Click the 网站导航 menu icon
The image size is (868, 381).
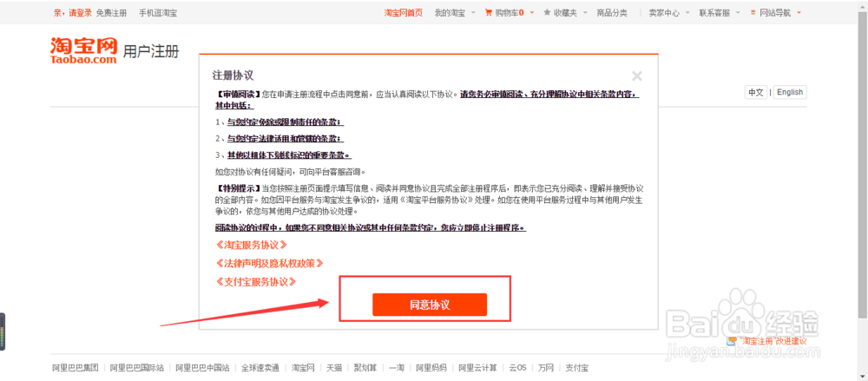click(753, 12)
